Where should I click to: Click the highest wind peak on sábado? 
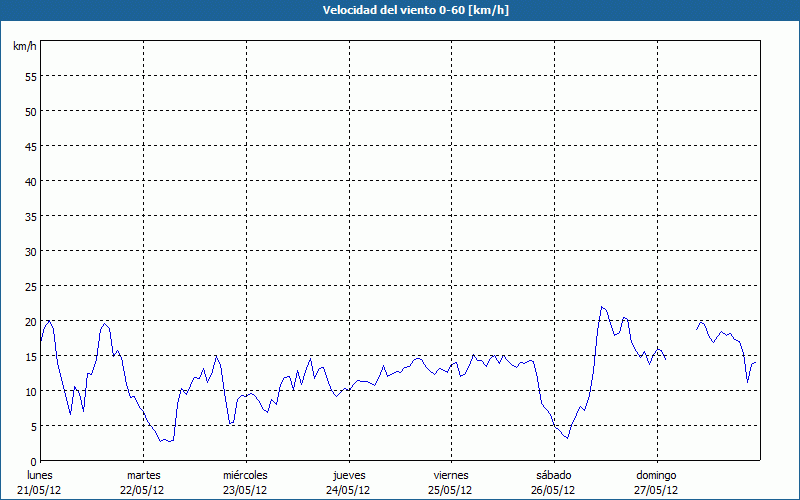602,307
